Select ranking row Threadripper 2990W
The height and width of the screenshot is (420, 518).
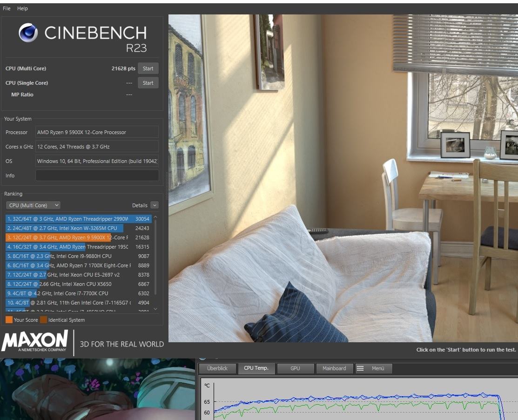(x=78, y=219)
